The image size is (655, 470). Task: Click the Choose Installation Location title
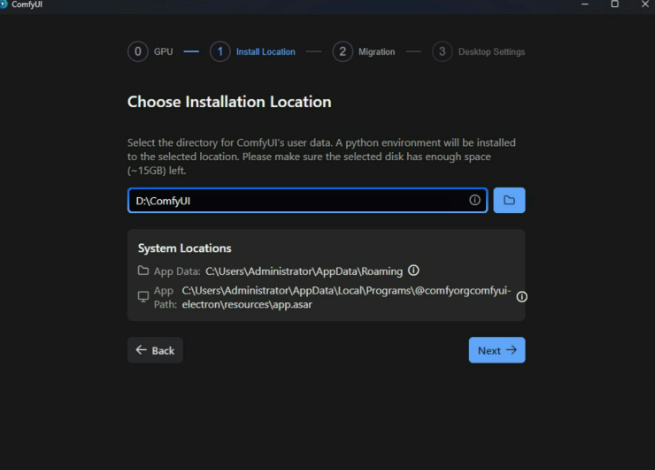pyautogui.click(x=229, y=102)
